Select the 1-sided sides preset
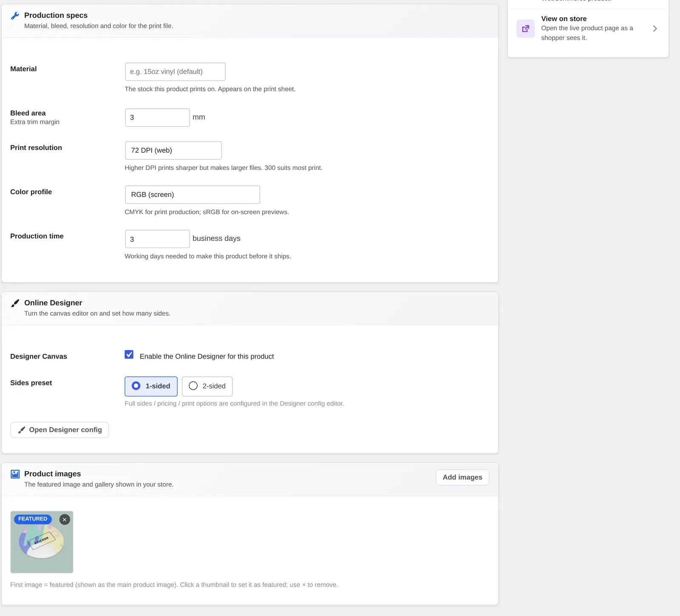680x616 pixels. tap(151, 386)
